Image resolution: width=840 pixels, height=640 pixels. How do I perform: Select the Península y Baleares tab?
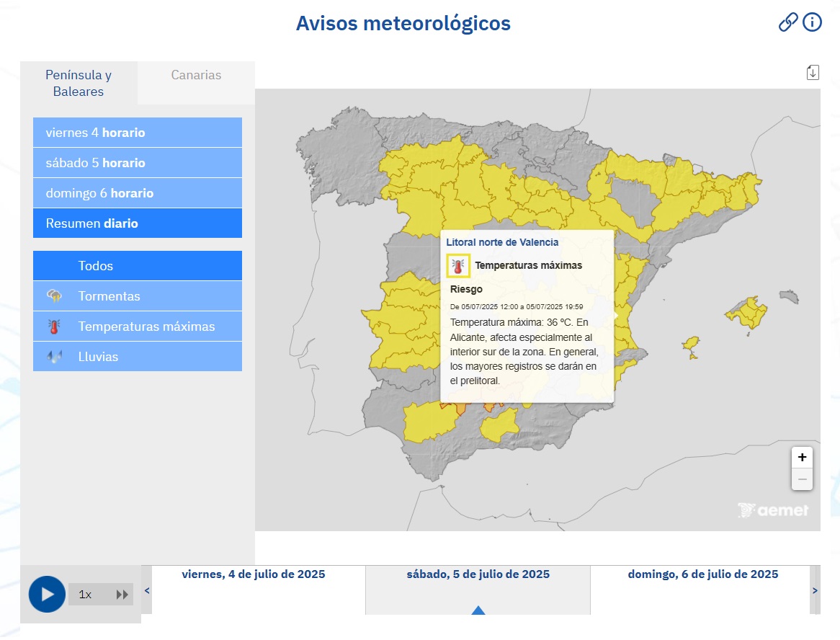pyautogui.click(x=79, y=83)
